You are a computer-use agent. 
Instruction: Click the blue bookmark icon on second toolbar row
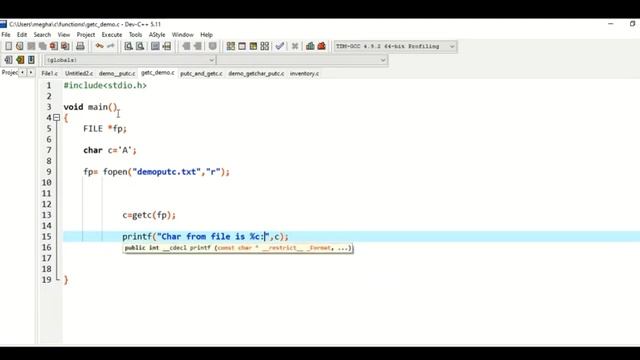click(x=31, y=60)
